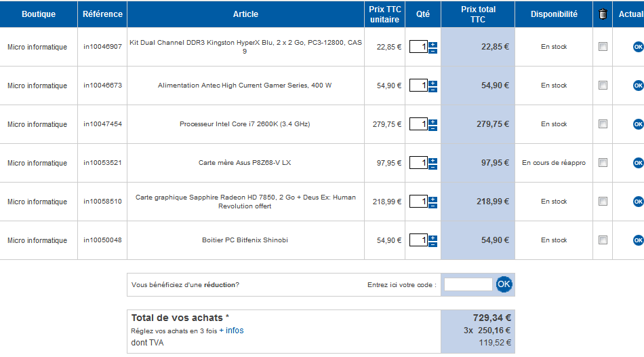This screenshot has height=357, width=644.
Task: Click the discount code input field
Action: pyautogui.click(x=468, y=284)
